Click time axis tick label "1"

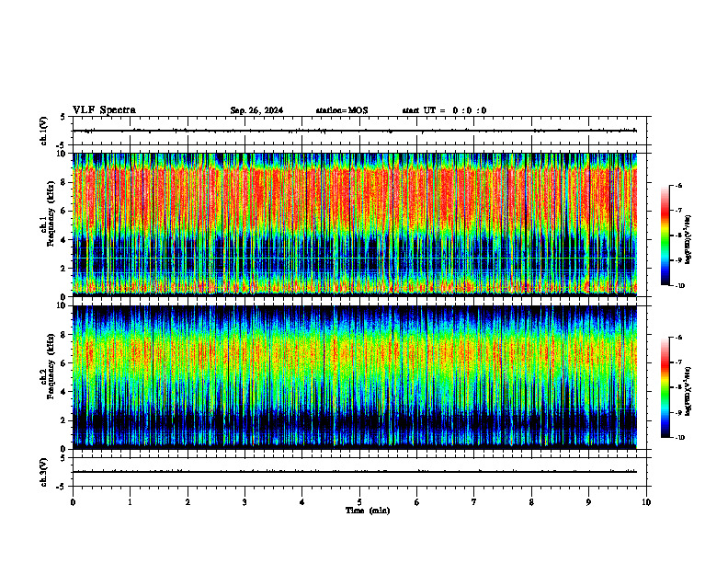point(130,502)
